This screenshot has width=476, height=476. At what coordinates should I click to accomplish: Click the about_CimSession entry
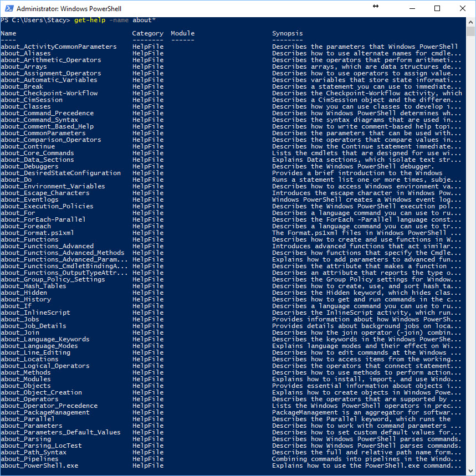(31, 100)
